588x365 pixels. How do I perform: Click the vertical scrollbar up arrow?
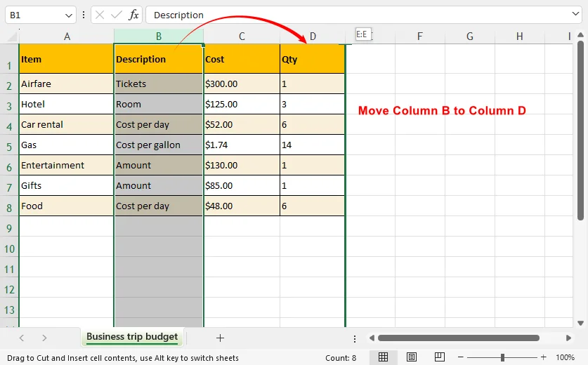point(580,35)
